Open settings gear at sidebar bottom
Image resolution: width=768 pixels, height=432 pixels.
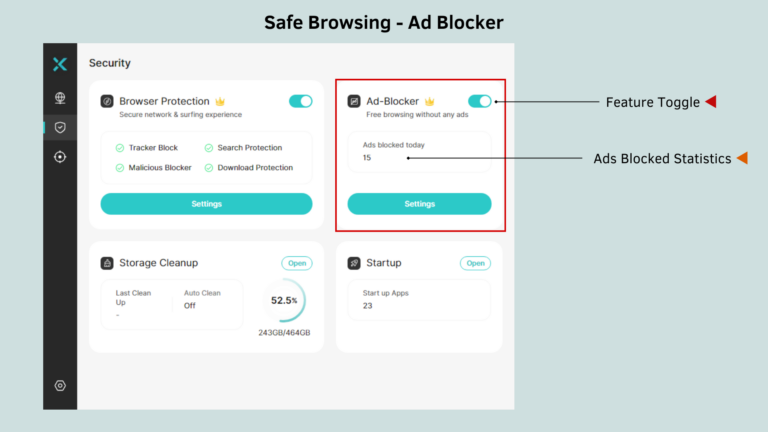click(60, 385)
